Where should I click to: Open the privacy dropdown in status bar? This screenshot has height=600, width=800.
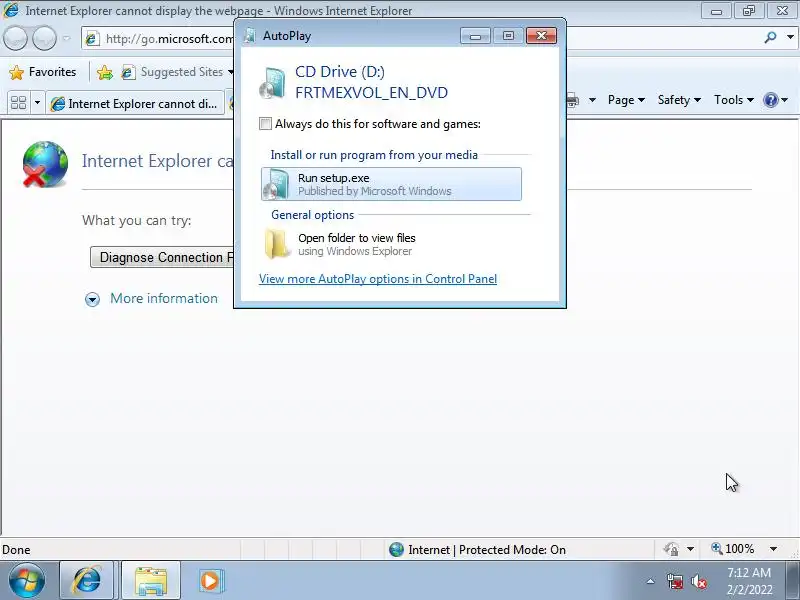690,549
